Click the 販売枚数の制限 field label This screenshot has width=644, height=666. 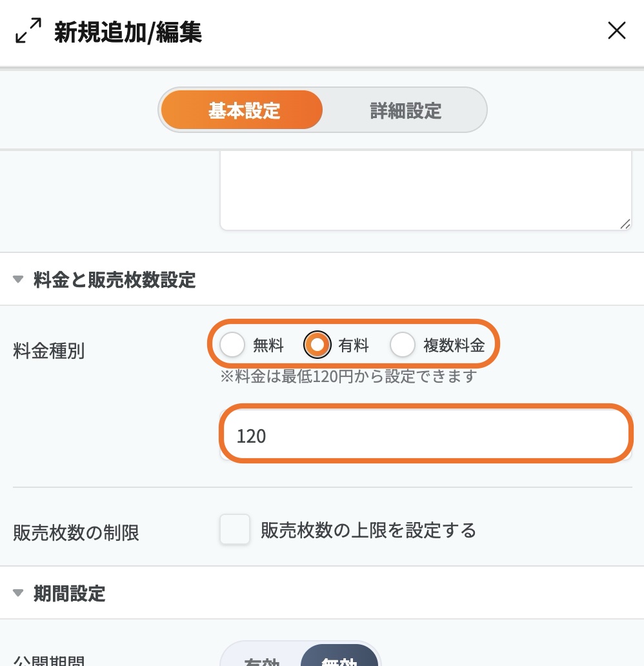point(76,532)
